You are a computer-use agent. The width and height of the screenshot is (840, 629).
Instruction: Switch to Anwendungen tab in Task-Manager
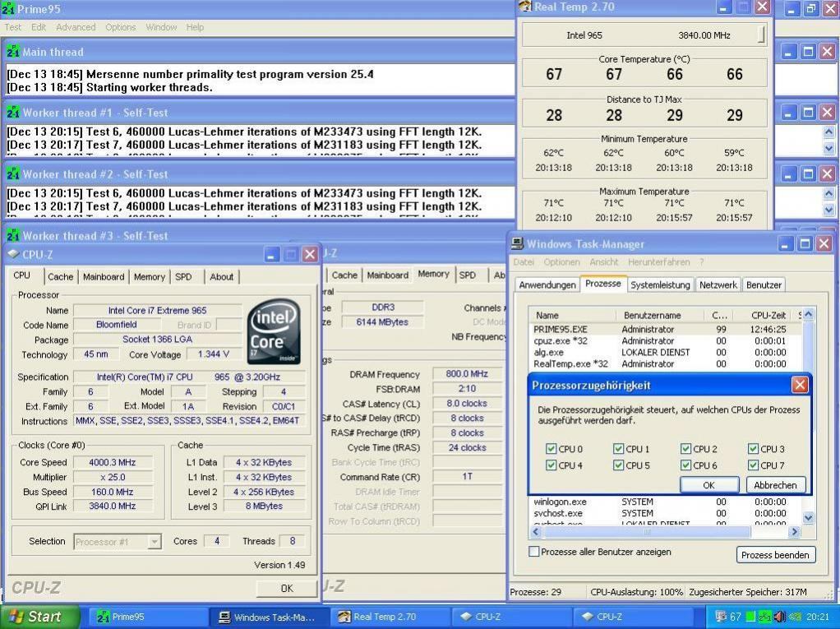(x=547, y=285)
